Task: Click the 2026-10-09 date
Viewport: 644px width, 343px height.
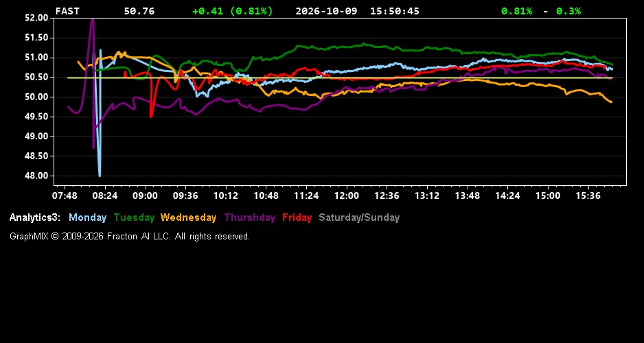Action: tap(327, 11)
